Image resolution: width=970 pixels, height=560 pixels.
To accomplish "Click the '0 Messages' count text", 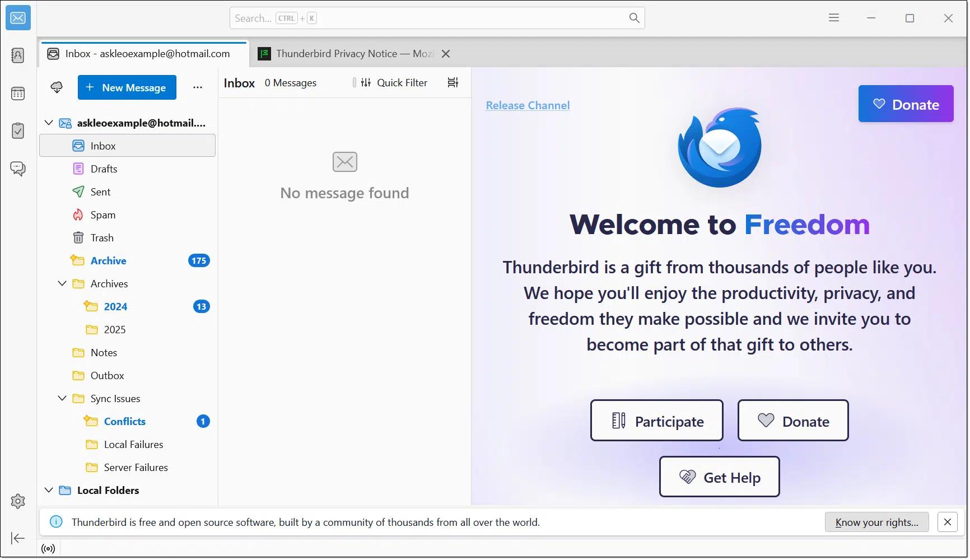I will coord(291,83).
